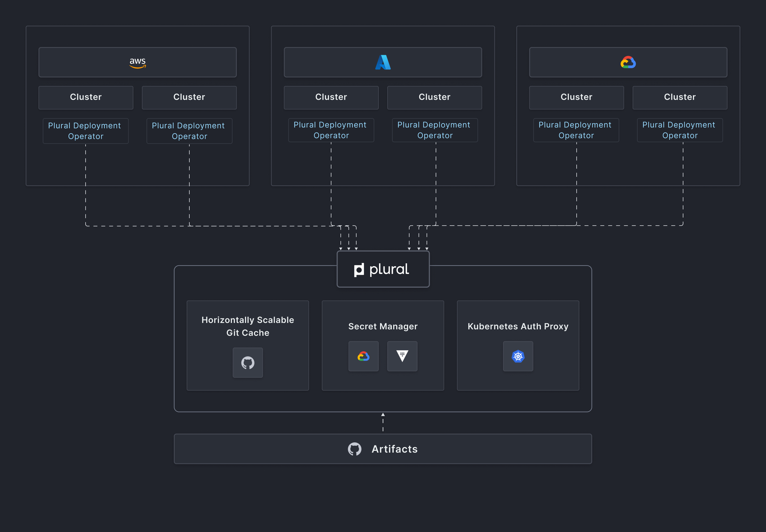766x532 pixels.
Task: Select the right Cluster box under Google Cloud
Action: pyautogui.click(x=680, y=97)
